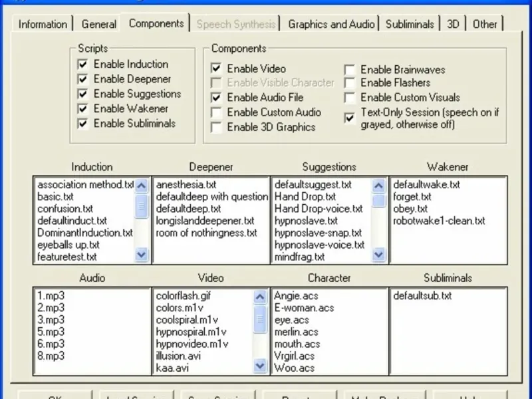Open the General tab

tap(98, 24)
